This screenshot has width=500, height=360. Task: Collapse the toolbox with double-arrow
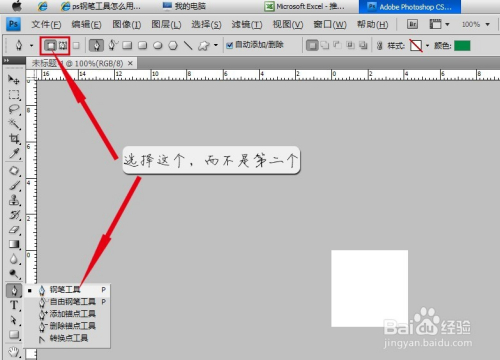tap(6, 60)
